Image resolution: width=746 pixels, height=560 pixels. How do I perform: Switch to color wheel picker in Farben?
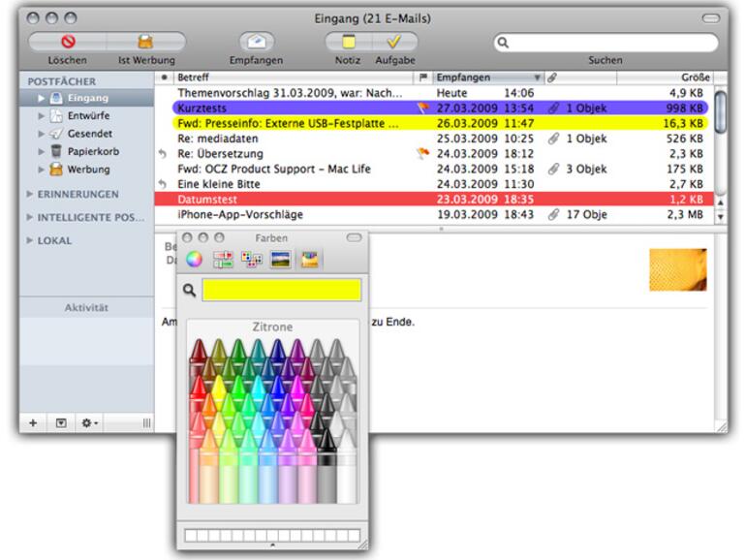194,259
